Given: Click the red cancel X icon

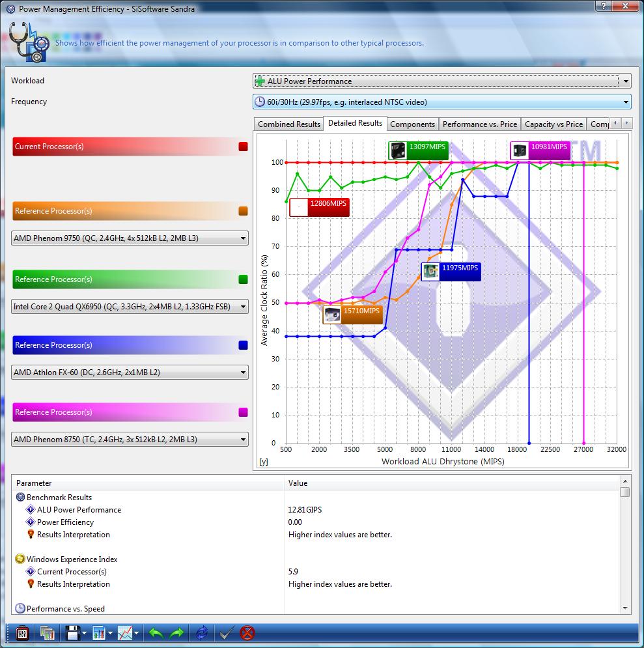Looking at the screenshot, I should click(247, 633).
